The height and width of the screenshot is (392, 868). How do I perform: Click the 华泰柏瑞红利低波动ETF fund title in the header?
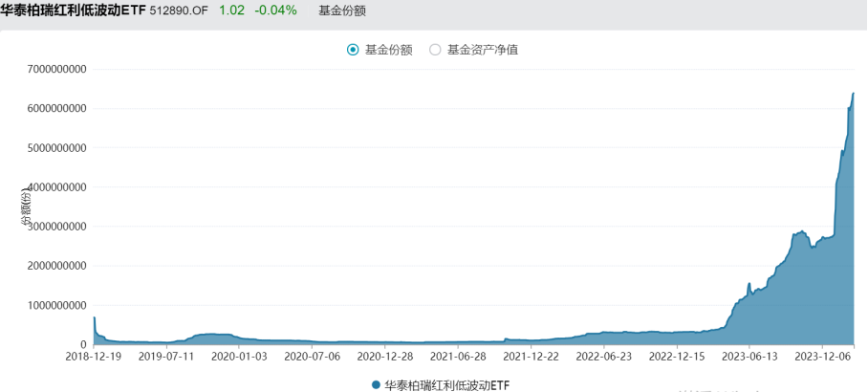[x=74, y=11]
